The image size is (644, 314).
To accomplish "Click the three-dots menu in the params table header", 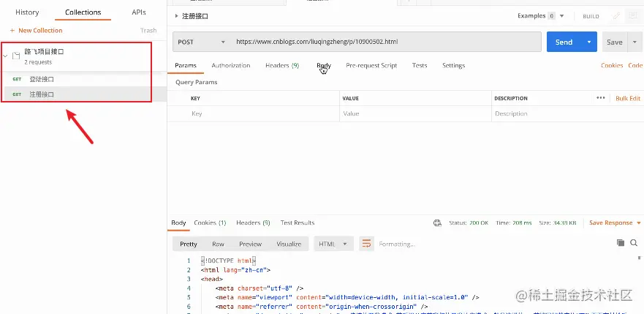I will tap(601, 98).
